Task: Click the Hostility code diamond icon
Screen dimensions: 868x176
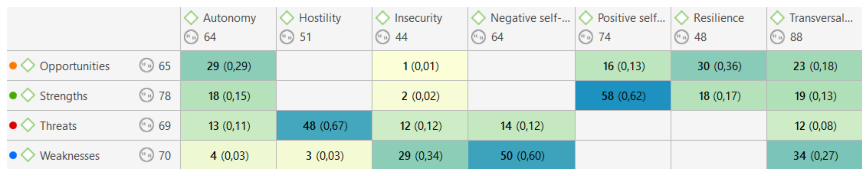Action: (287, 18)
